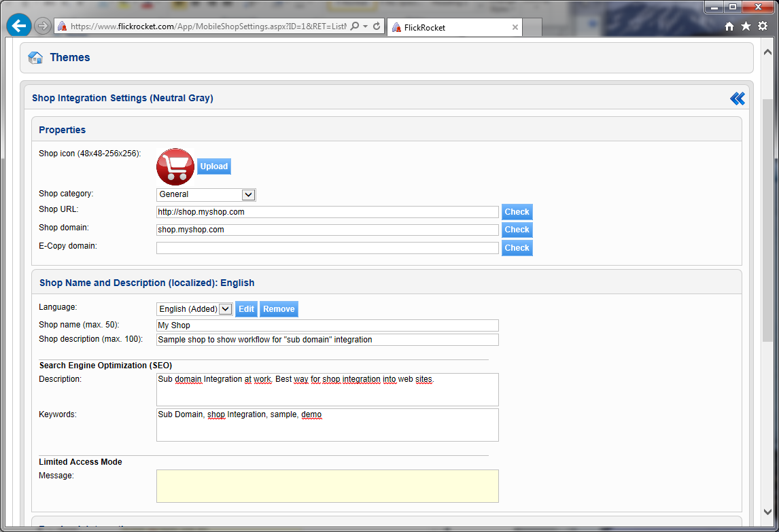The width and height of the screenshot is (779, 532).
Task: Click the page scrollbar down arrow
Action: (x=767, y=512)
